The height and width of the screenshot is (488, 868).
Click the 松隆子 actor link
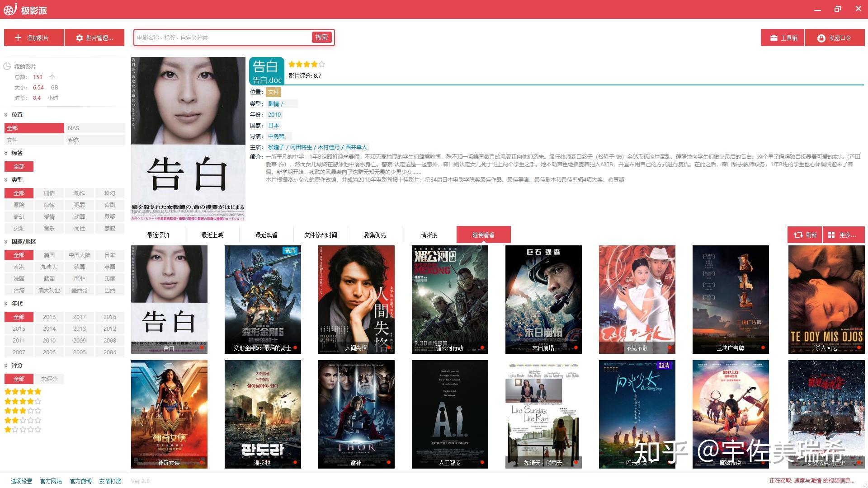pyautogui.click(x=276, y=147)
